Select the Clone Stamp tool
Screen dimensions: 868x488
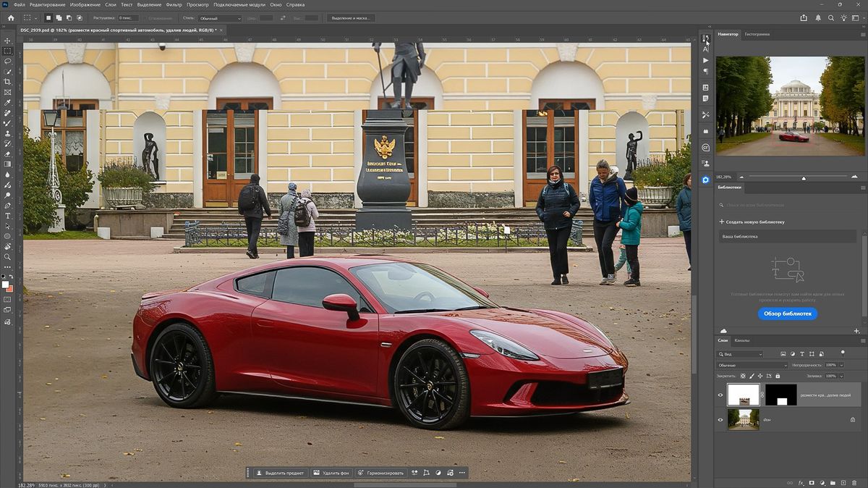pyautogui.click(x=8, y=134)
